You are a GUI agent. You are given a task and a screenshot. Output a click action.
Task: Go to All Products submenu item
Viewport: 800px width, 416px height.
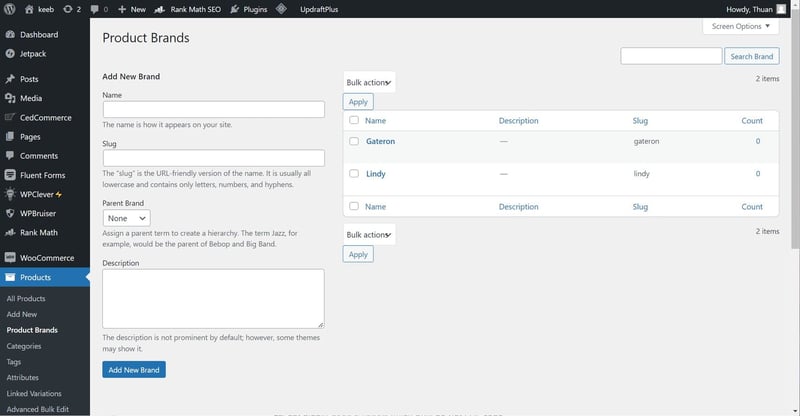coord(26,299)
